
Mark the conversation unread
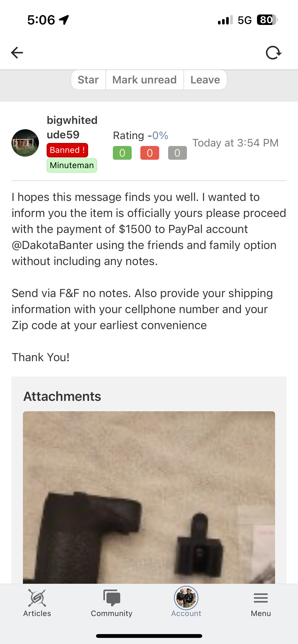point(144,80)
